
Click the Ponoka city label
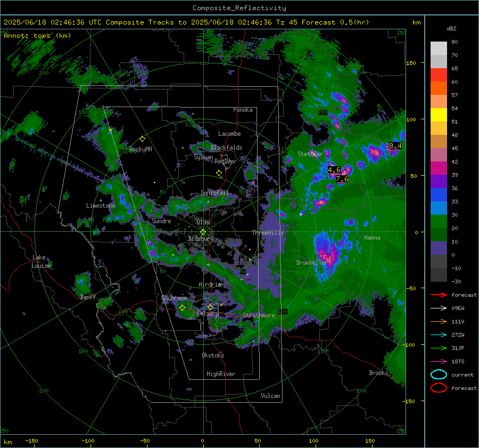243,110
